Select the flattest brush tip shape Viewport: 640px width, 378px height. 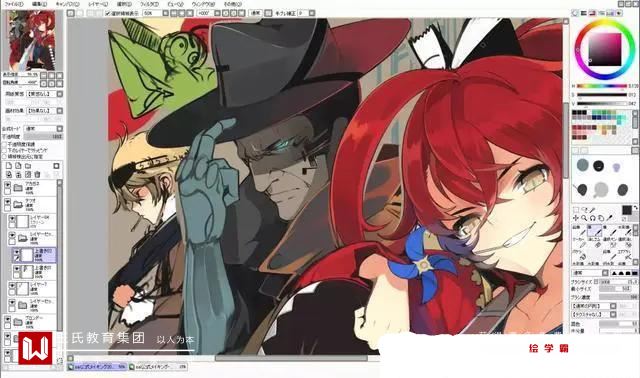[635, 273]
